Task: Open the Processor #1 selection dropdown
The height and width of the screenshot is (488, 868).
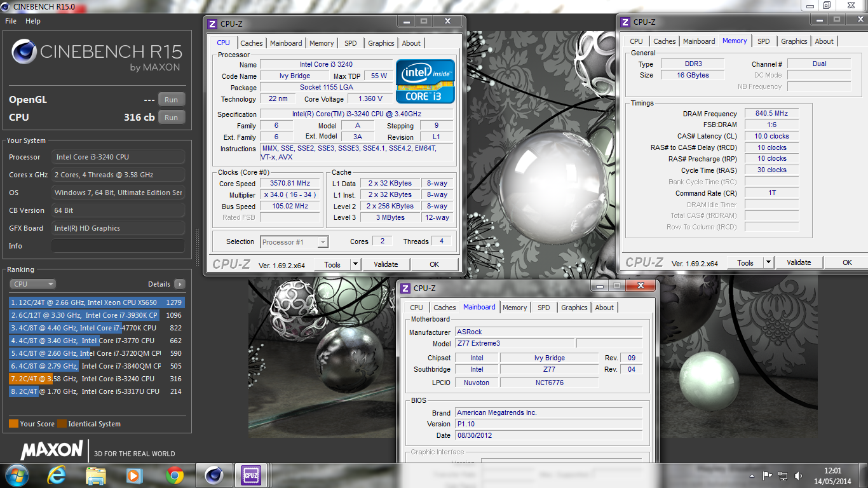Action: [x=294, y=241]
